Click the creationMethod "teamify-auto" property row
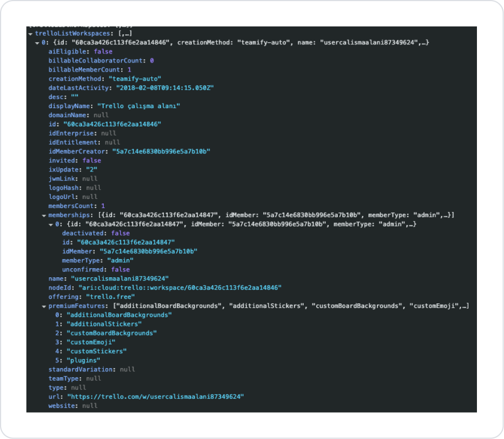Screen dimensions: 504x439 105,79
